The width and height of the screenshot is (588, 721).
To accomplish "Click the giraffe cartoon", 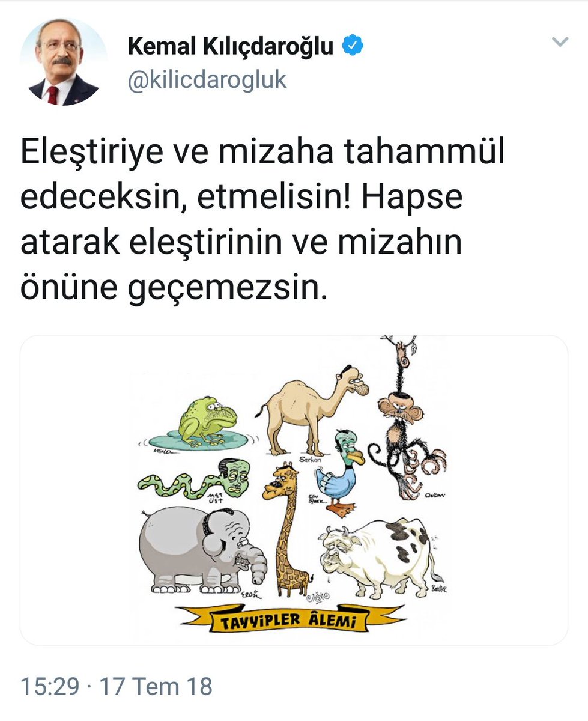I will click(285, 529).
